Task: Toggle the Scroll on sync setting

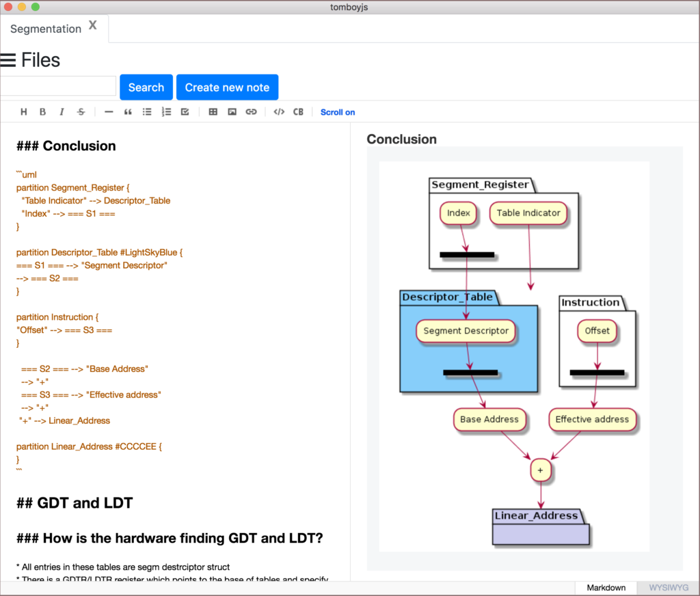Action: tap(338, 113)
